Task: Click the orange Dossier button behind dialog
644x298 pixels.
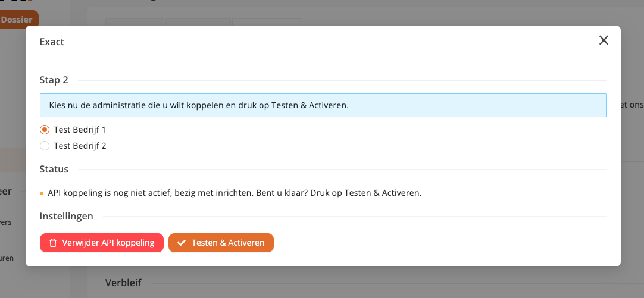Action: [x=19, y=20]
